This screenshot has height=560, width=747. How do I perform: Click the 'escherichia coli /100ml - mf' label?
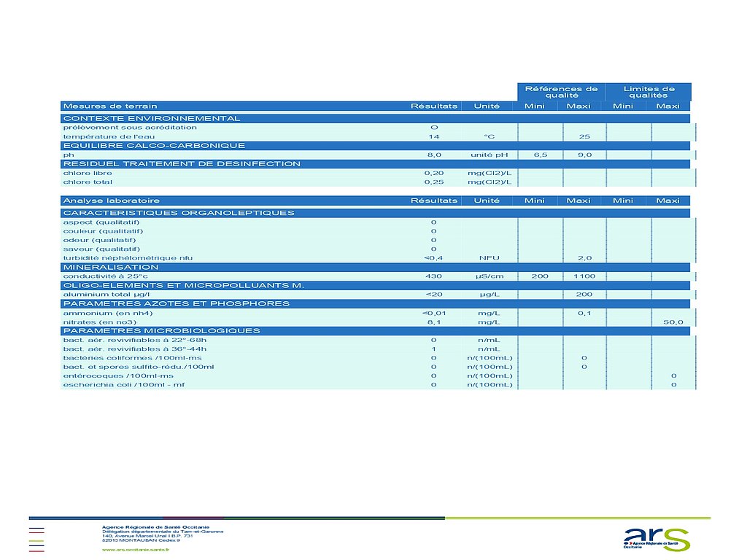123,385
